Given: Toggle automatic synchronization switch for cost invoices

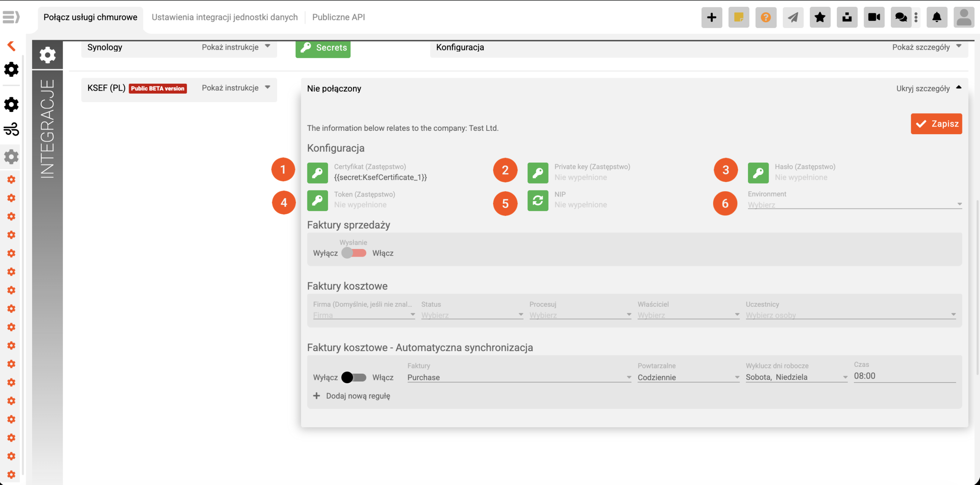Looking at the screenshot, I should click(354, 377).
